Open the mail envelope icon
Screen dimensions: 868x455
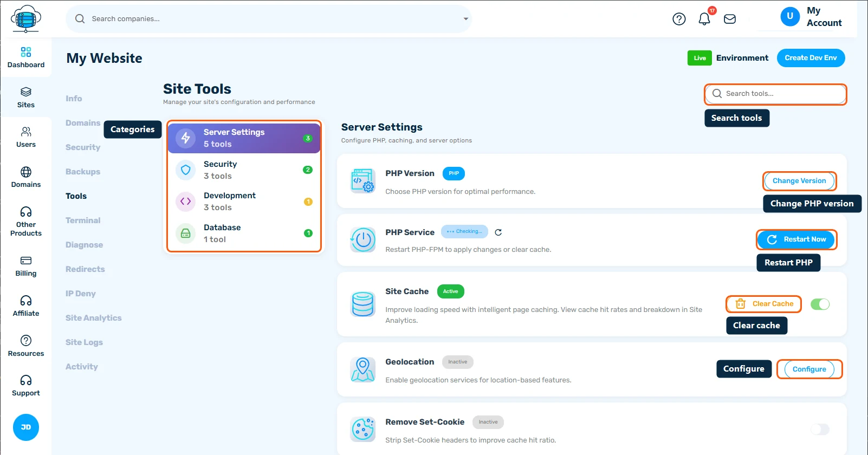pyautogui.click(x=730, y=19)
